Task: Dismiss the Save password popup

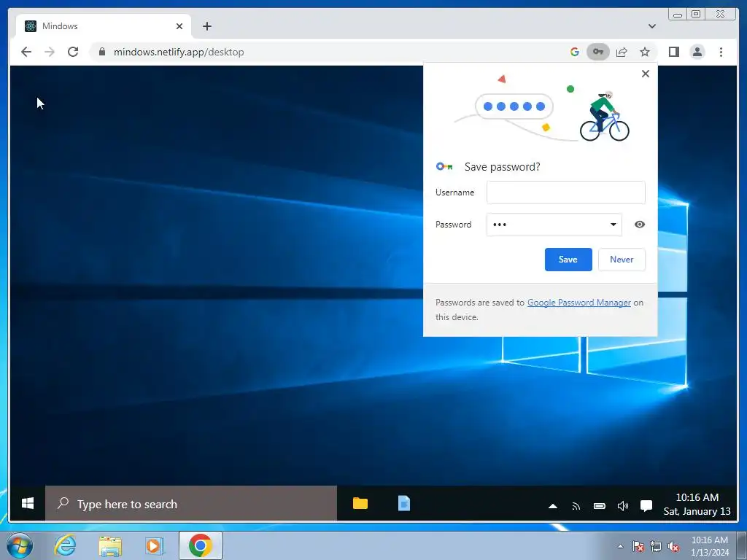Action: pyautogui.click(x=645, y=74)
